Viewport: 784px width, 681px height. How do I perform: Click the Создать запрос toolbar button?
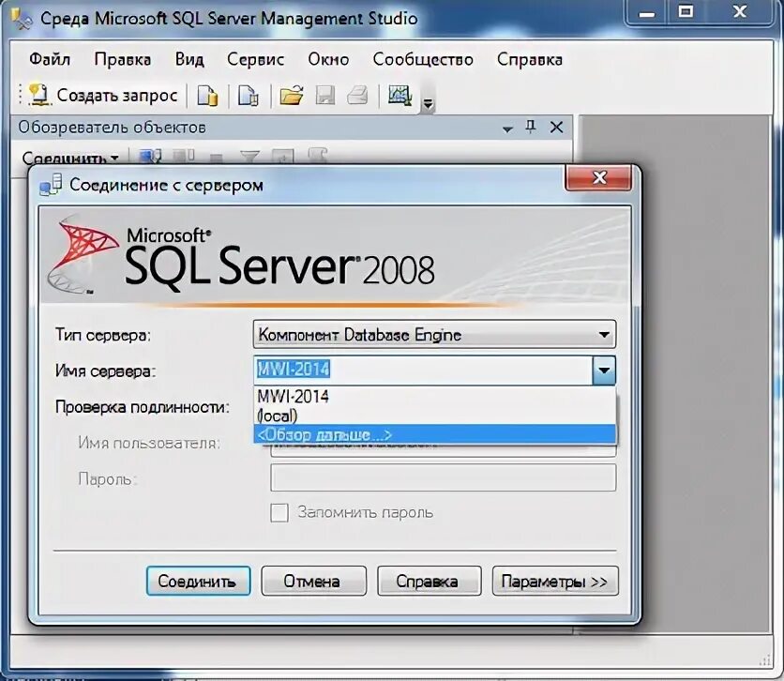[x=103, y=95]
